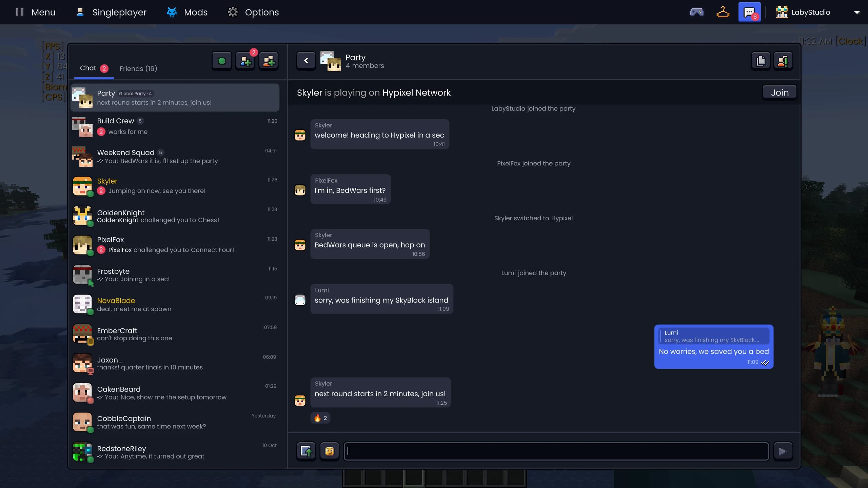Open Options in the top bar
This screenshot has height=488, width=868.
tap(253, 12)
